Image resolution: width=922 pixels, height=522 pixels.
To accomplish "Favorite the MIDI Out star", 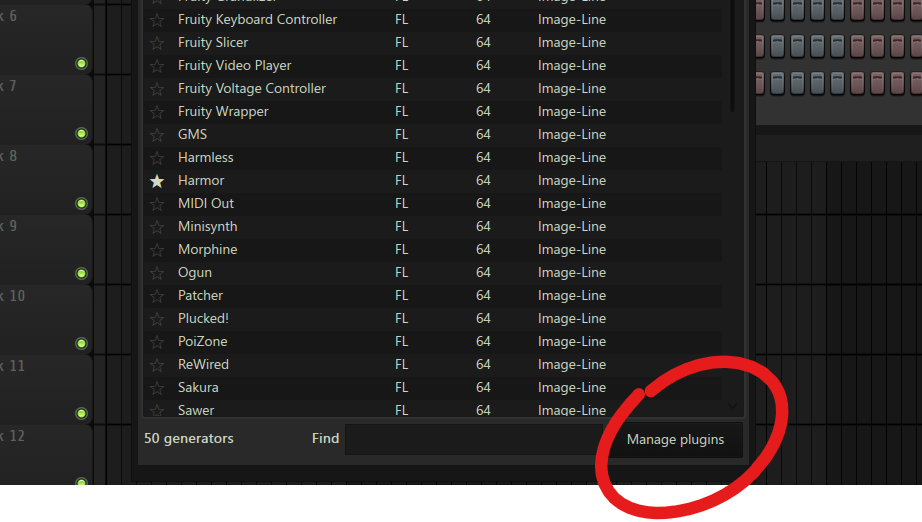I will tap(156, 204).
